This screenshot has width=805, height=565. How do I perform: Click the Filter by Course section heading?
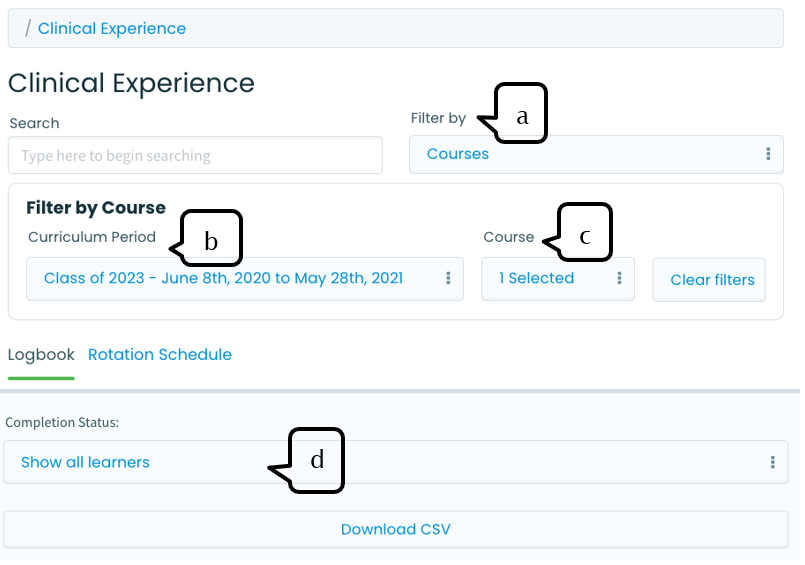(96, 208)
